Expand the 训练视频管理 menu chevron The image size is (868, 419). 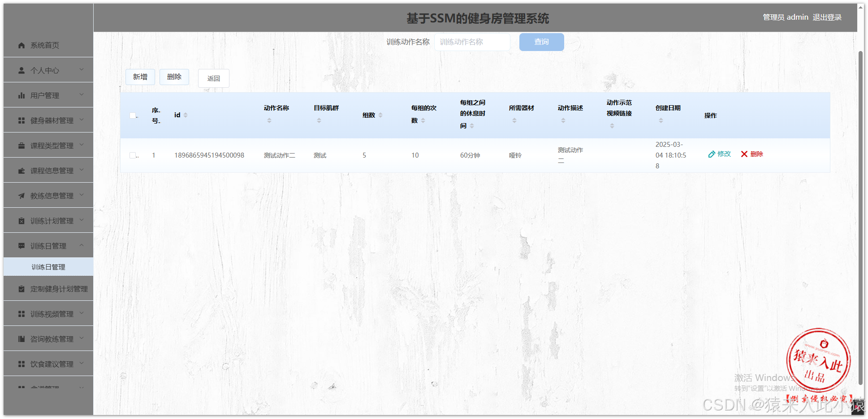click(x=82, y=313)
